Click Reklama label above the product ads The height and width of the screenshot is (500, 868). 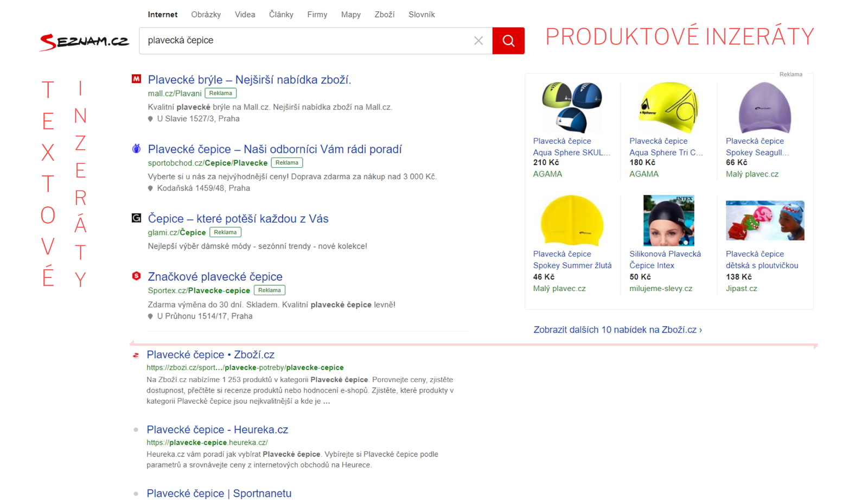[x=791, y=74]
